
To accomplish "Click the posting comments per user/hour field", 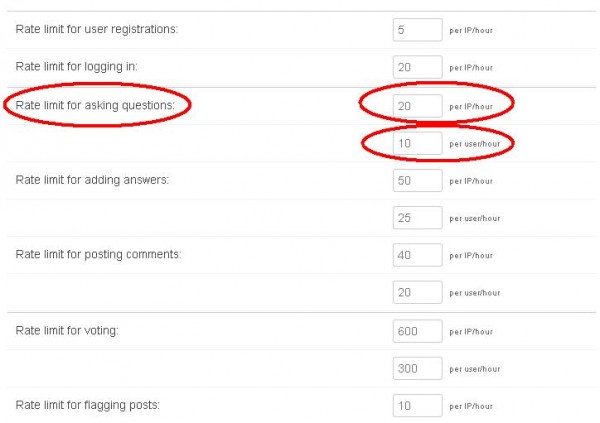I will coord(418,292).
